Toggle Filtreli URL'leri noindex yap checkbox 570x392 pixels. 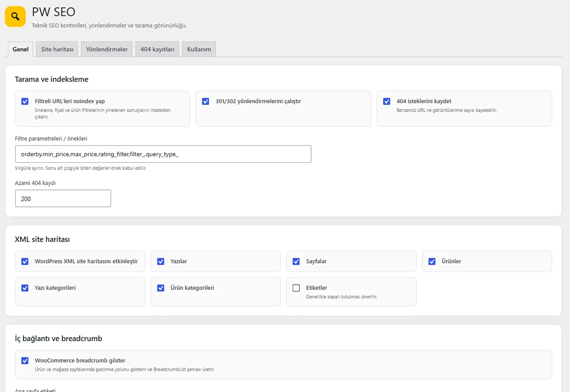tap(25, 102)
